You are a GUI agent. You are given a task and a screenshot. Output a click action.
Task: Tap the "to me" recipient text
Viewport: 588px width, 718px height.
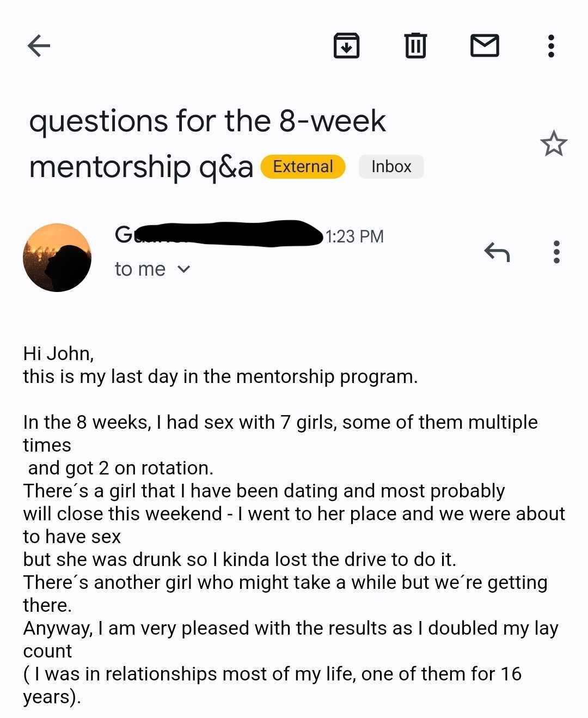click(x=140, y=269)
